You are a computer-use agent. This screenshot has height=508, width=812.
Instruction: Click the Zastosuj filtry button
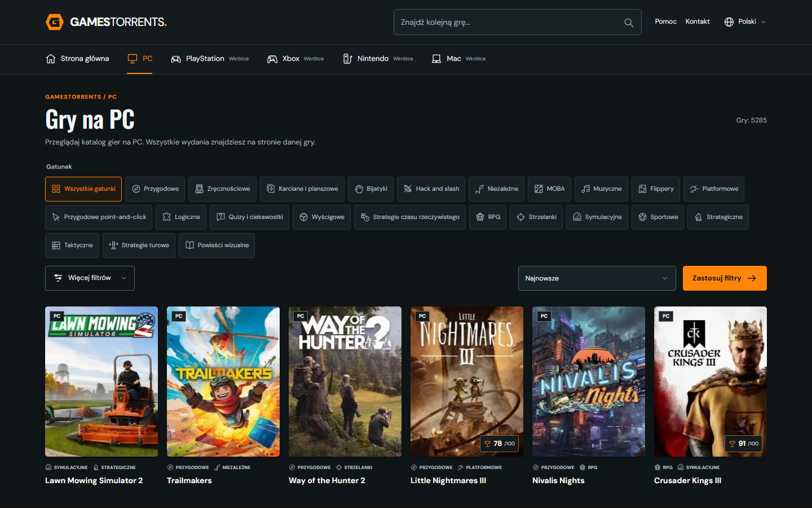[725, 278]
